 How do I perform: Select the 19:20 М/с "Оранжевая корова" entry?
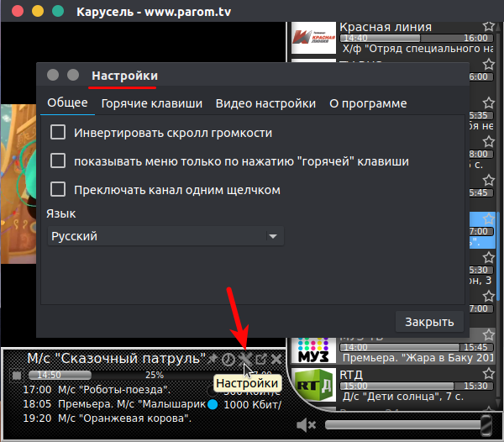tap(107, 418)
